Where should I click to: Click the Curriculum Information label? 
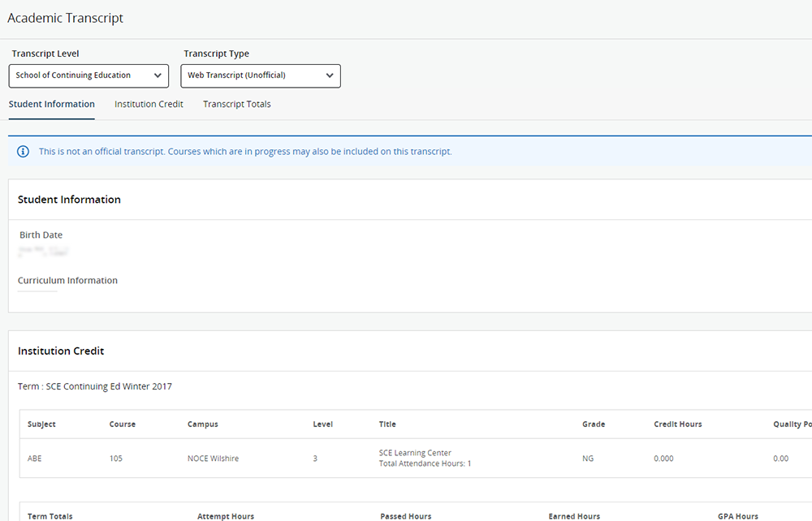point(67,281)
